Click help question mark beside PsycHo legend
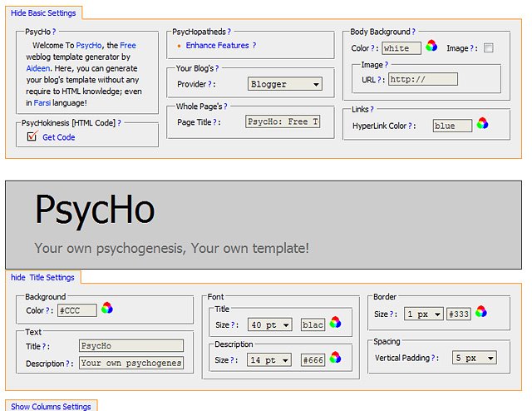Image resolution: width=532 pixels, height=411 pixels. pyautogui.click(x=54, y=32)
